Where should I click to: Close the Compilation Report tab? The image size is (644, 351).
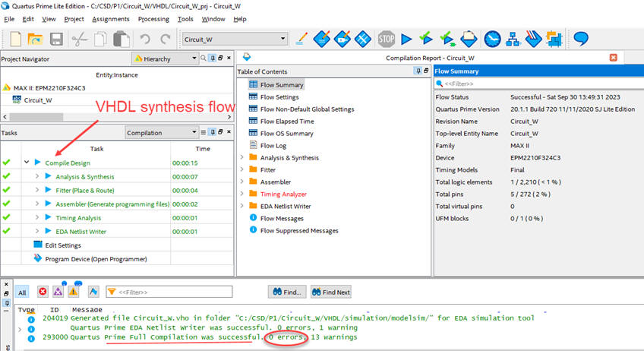(x=613, y=58)
